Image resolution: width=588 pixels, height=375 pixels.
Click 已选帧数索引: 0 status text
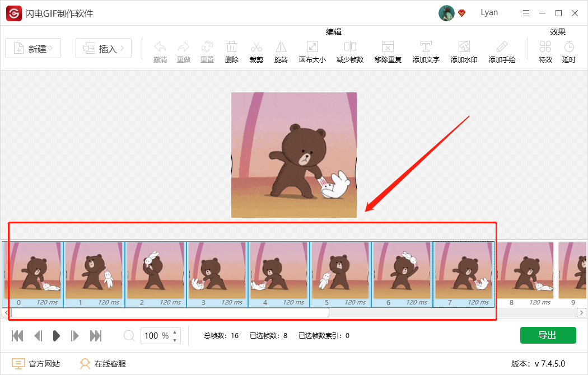[x=324, y=336]
